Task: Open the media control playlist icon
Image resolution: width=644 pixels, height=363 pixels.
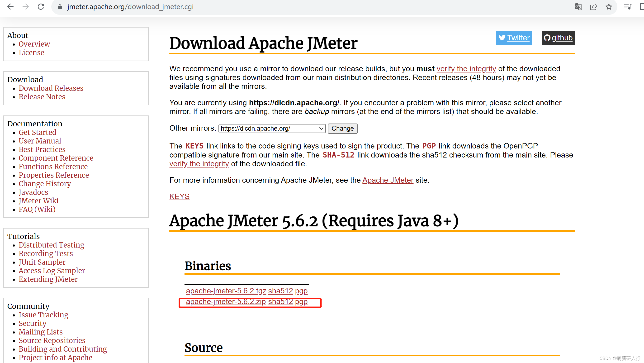Action: click(628, 7)
